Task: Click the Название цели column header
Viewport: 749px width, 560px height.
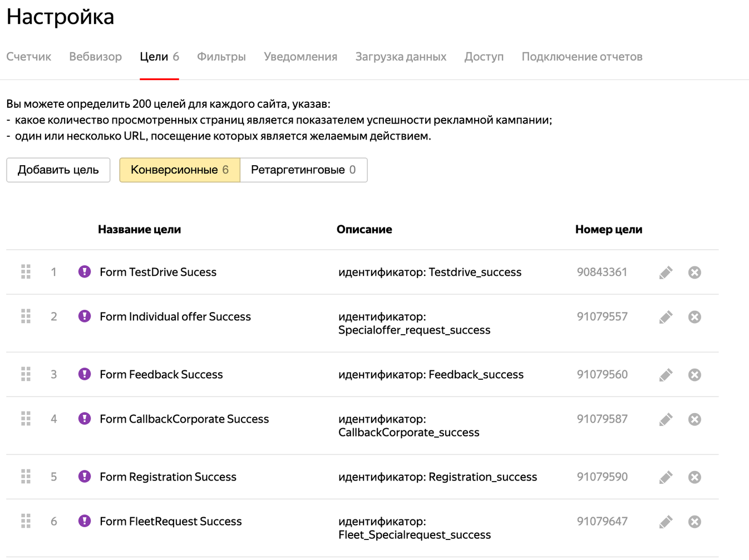Action: pyautogui.click(x=139, y=229)
